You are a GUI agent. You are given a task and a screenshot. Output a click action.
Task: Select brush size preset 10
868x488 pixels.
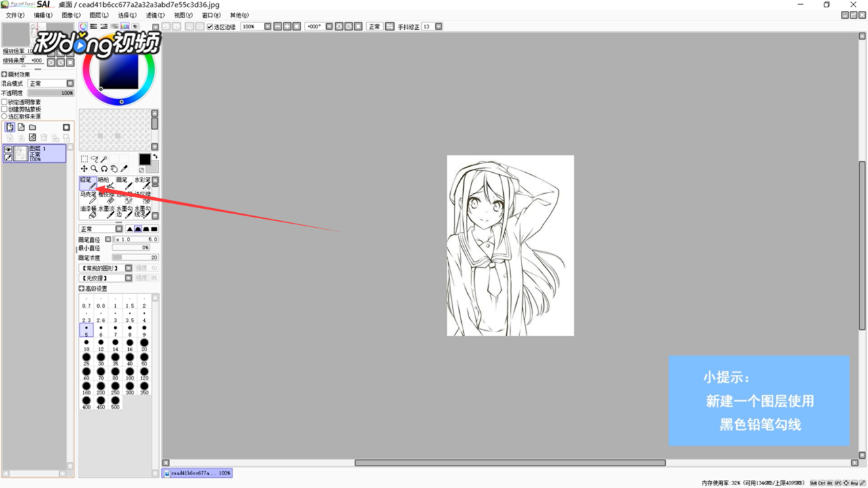(86, 345)
